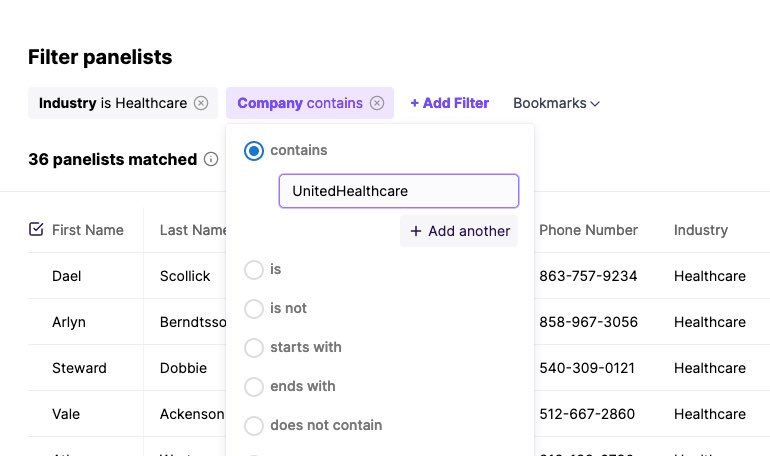770x456 pixels.
Task: Remove the Industry is Healthcare filter
Action: (201, 103)
